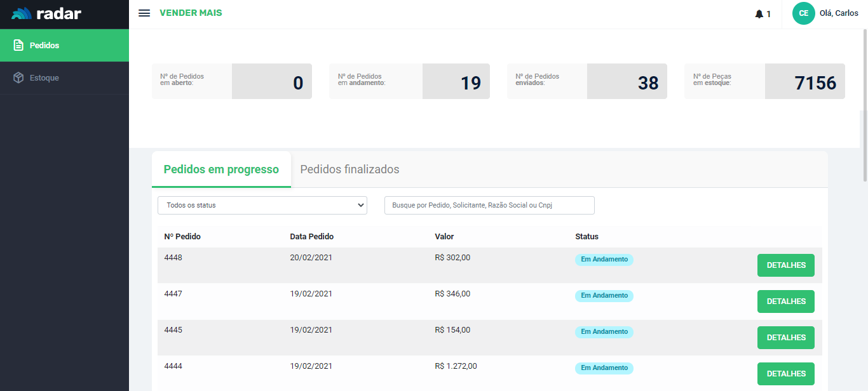Click DETALHES for order 4448

click(785, 265)
